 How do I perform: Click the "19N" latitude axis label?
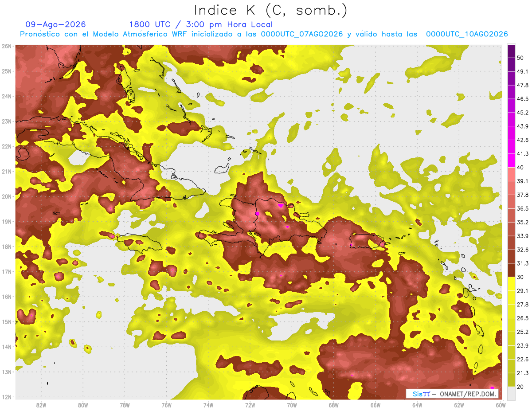(7, 222)
